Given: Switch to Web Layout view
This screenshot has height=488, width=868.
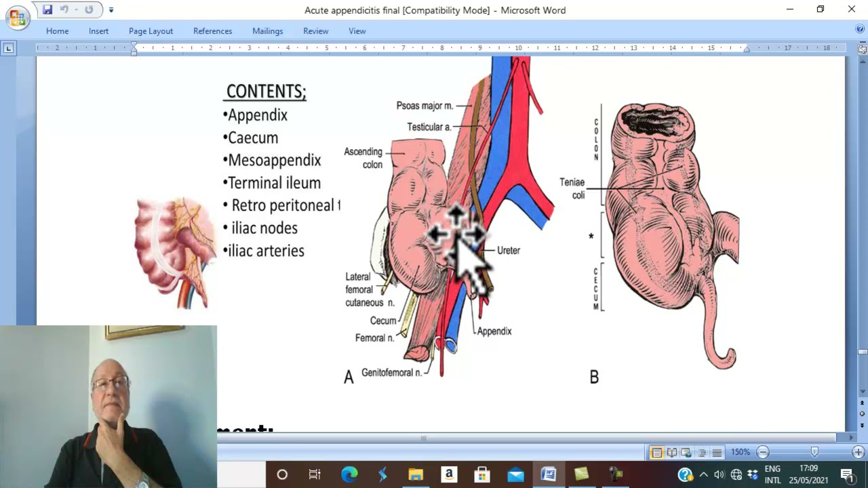Looking at the screenshot, I should coord(686,452).
